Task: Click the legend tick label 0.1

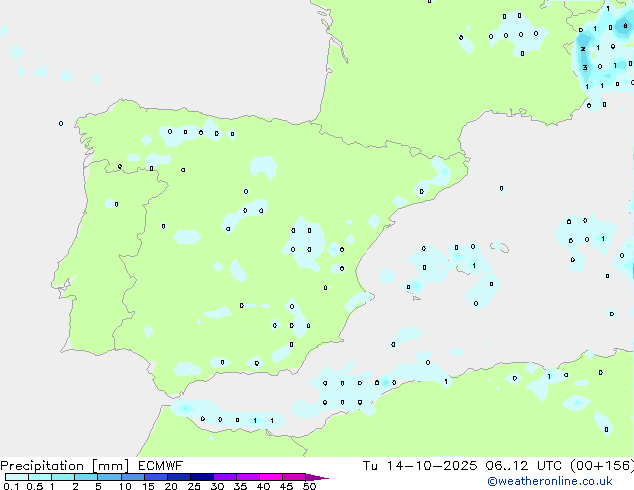Action: click(x=10, y=486)
